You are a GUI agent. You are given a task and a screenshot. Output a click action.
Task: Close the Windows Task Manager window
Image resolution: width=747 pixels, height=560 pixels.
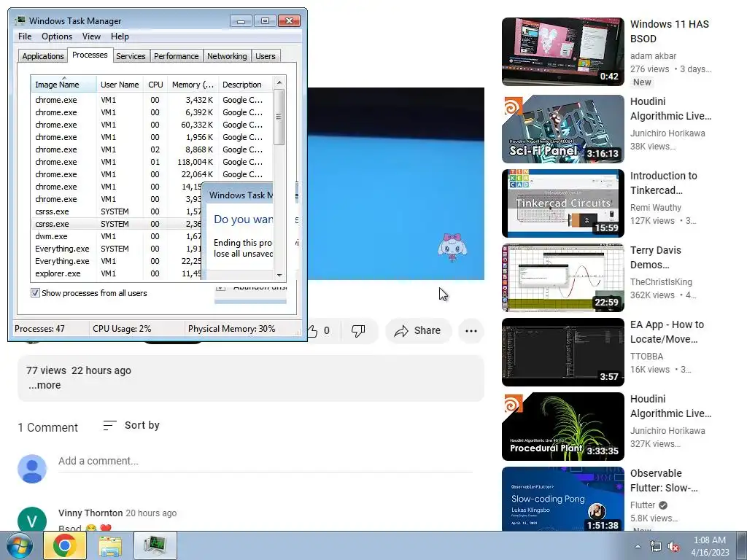click(x=289, y=21)
